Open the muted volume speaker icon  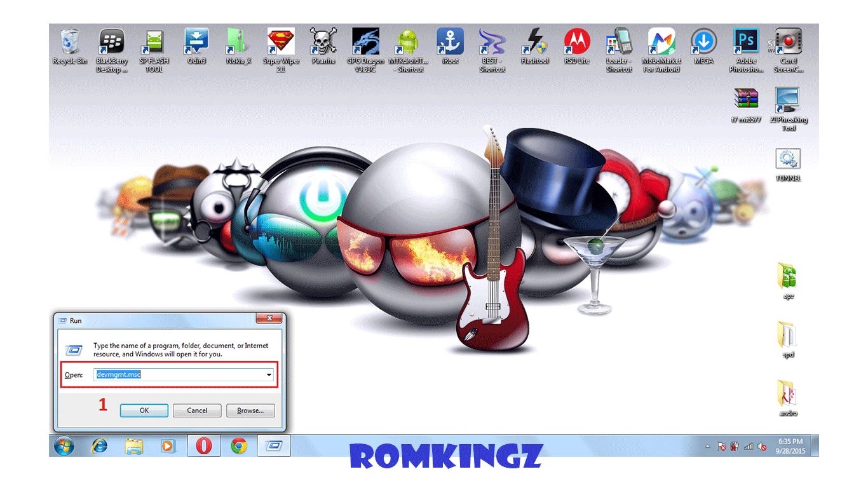(762, 447)
